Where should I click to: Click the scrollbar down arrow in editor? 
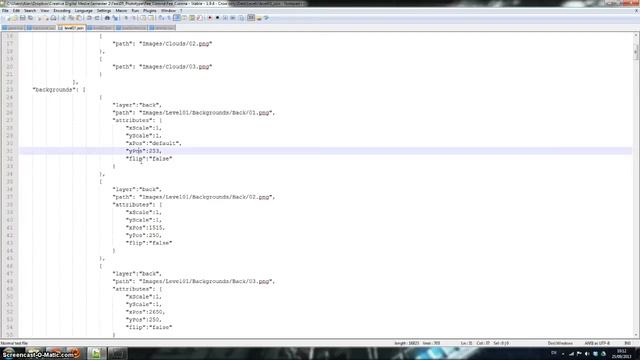click(x=636, y=334)
